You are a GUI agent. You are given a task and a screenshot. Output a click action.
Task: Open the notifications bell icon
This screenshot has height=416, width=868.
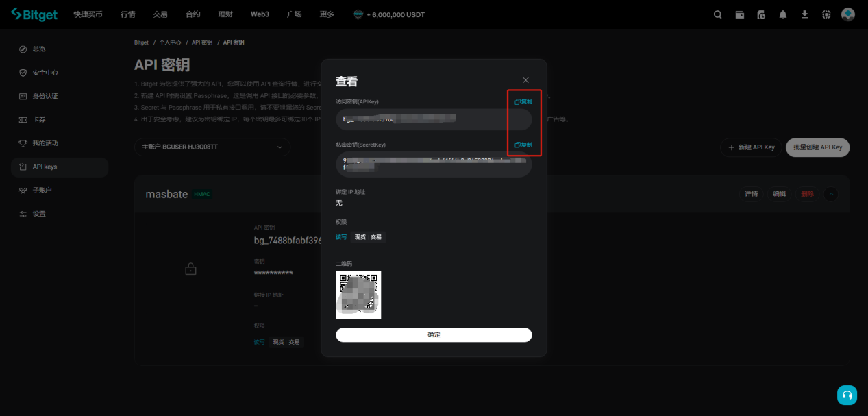[x=783, y=14]
